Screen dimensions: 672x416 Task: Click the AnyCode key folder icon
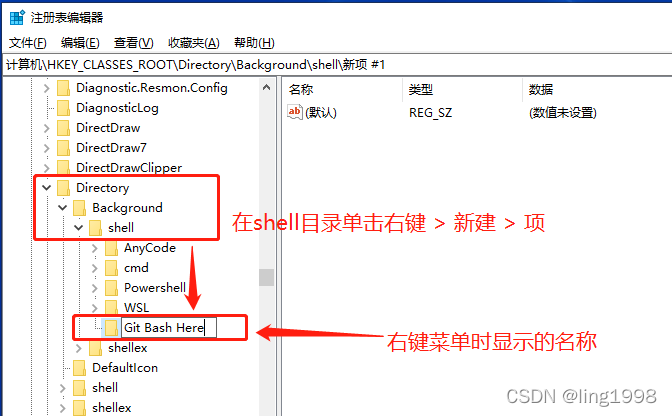point(111,248)
